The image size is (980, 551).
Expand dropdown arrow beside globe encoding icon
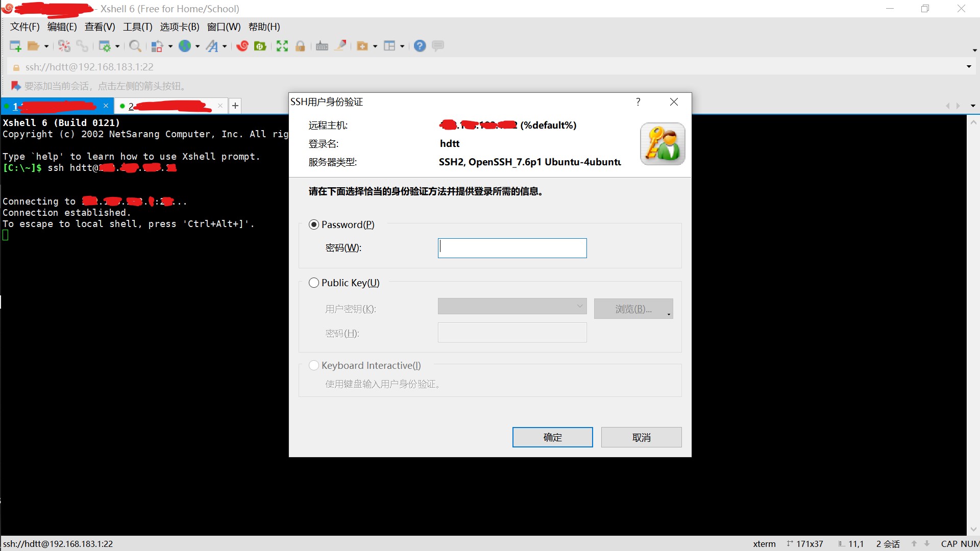198,46
